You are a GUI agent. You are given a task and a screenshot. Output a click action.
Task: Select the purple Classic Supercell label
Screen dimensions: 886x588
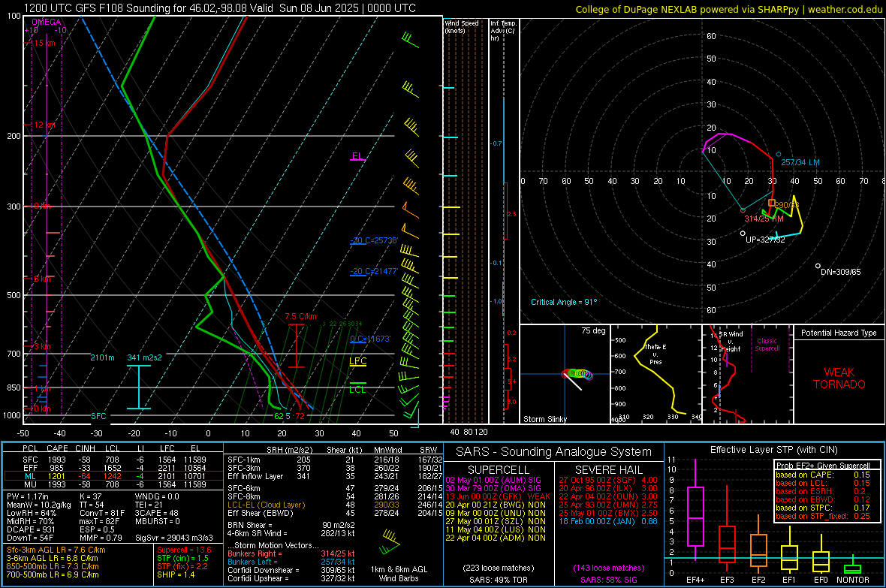coord(767,345)
